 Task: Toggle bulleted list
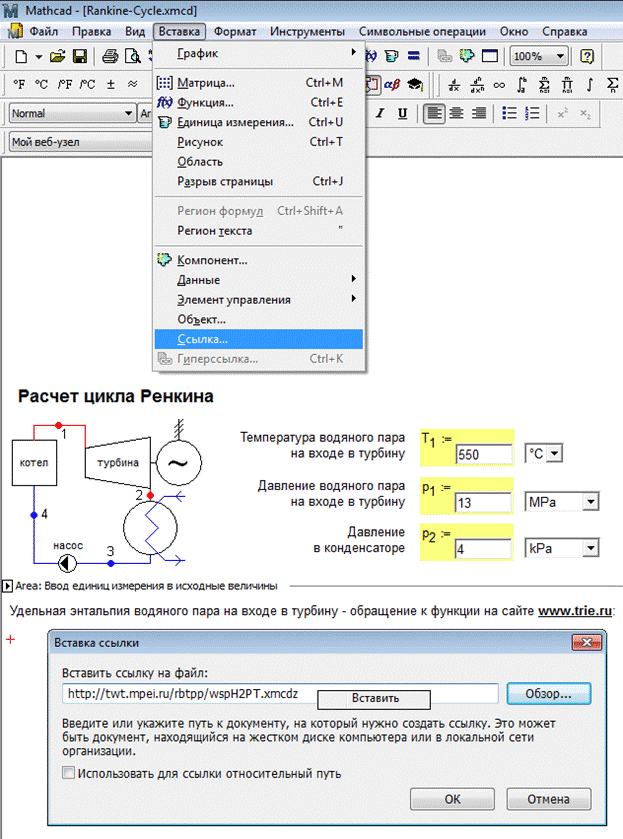coord(510,113)
